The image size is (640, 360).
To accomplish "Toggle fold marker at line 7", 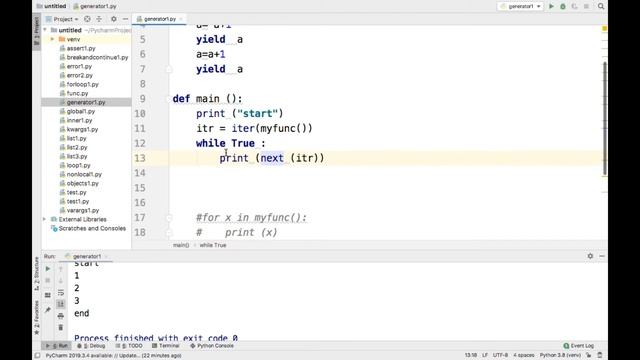I will pyautogui.click(x=169, y=69).
